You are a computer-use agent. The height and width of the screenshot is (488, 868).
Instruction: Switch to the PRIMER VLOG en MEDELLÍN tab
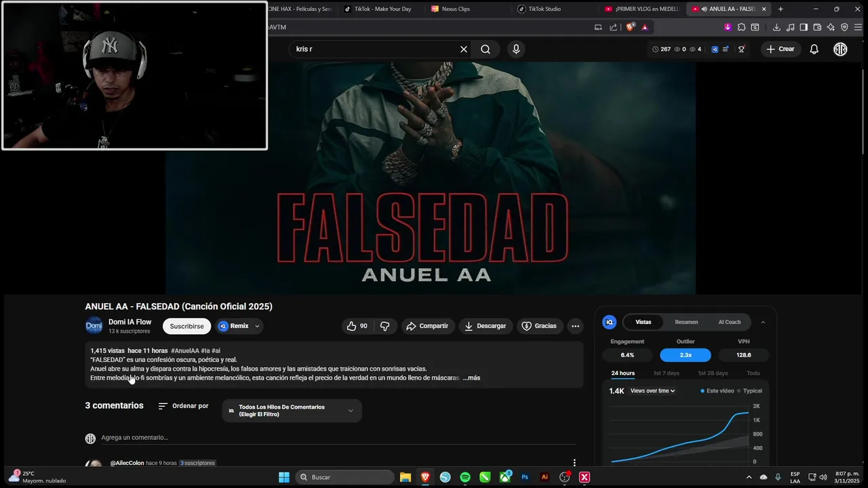[x=643, y=9]
